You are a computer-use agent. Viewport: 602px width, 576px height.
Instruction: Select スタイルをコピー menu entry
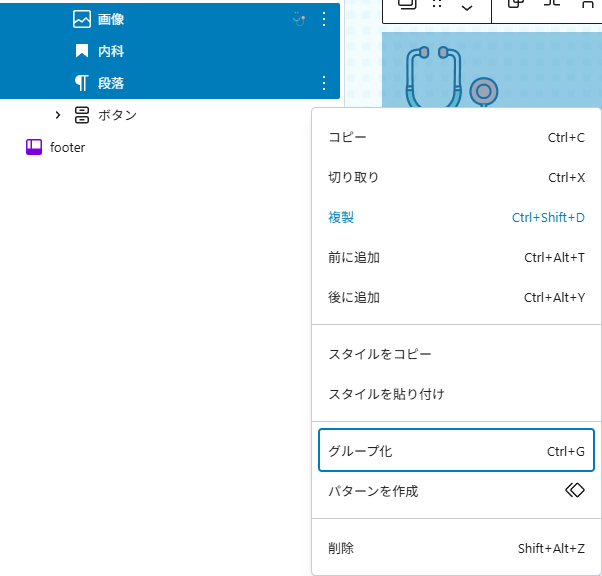(x=456, y=354)
